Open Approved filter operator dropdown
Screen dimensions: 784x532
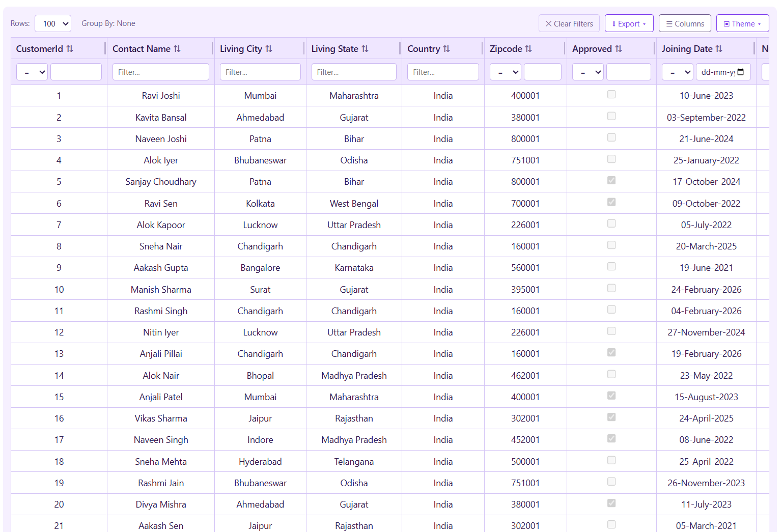click(588, 72)
